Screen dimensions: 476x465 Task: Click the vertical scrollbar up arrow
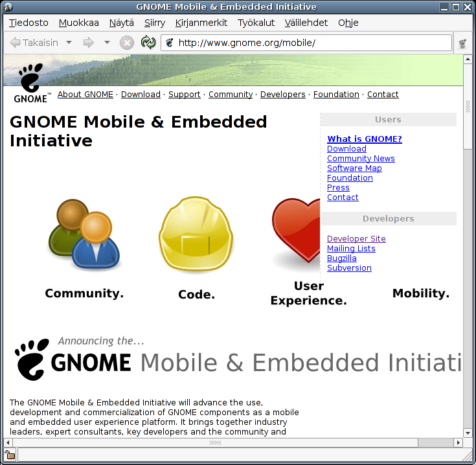click(x=468, y=59)
